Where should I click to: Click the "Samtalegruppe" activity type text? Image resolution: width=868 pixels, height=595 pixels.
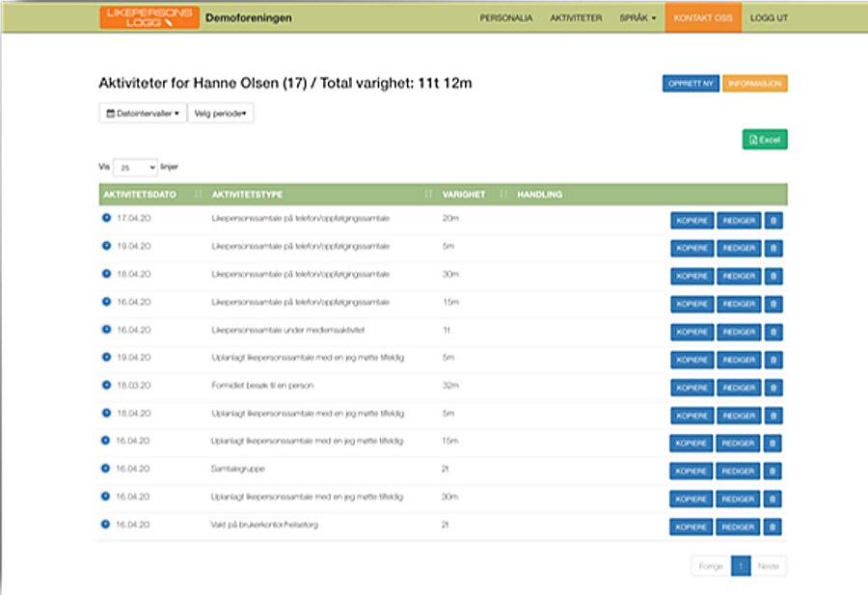pyautogui.click(x=237, y=469)
